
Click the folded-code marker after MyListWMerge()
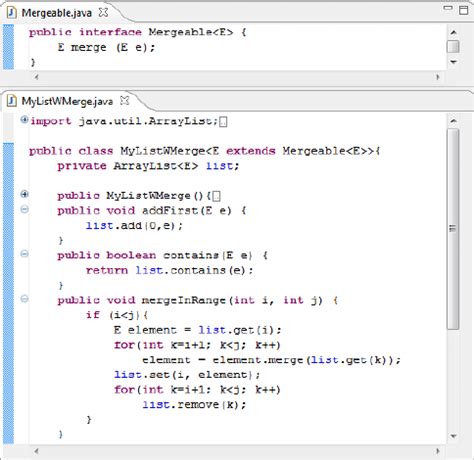(216, 196)
